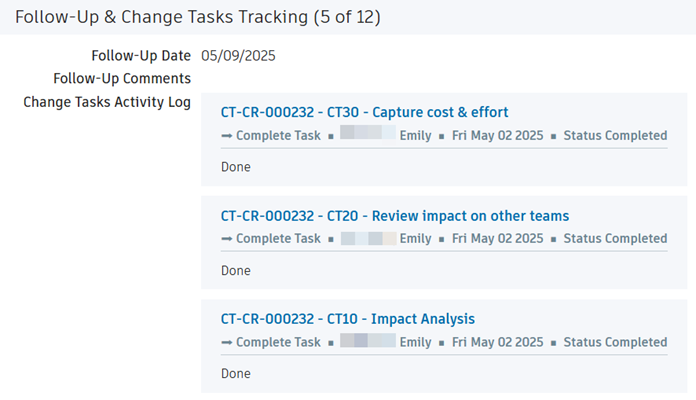Click Fri May 02 2025 date on CT20 entry
The width and height of the screenshot is (696, 400).
click(497, 239)
